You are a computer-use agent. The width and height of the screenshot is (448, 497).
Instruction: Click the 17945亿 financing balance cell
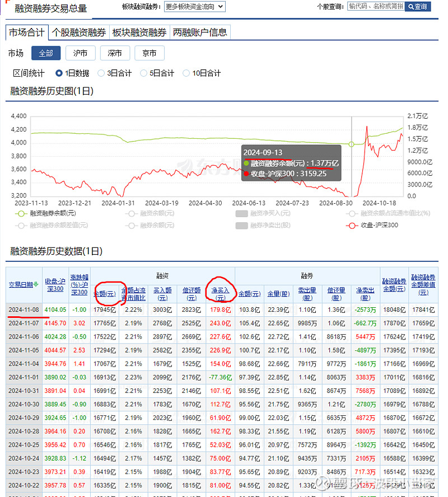(x=105, y=310)
